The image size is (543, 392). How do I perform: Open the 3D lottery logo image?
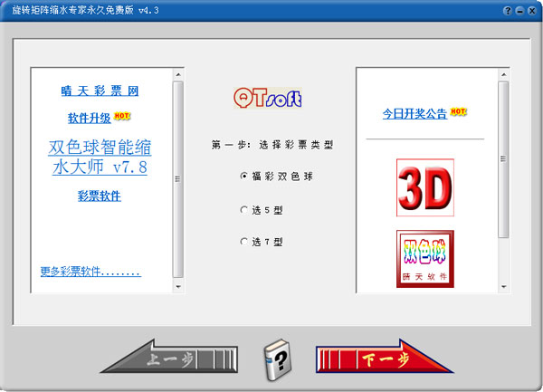[424, 187]
